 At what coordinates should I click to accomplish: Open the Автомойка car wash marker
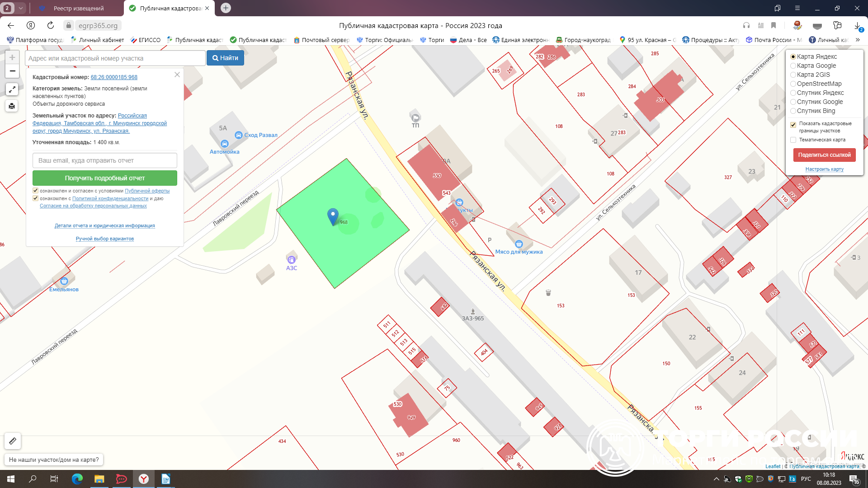(225, 144)
